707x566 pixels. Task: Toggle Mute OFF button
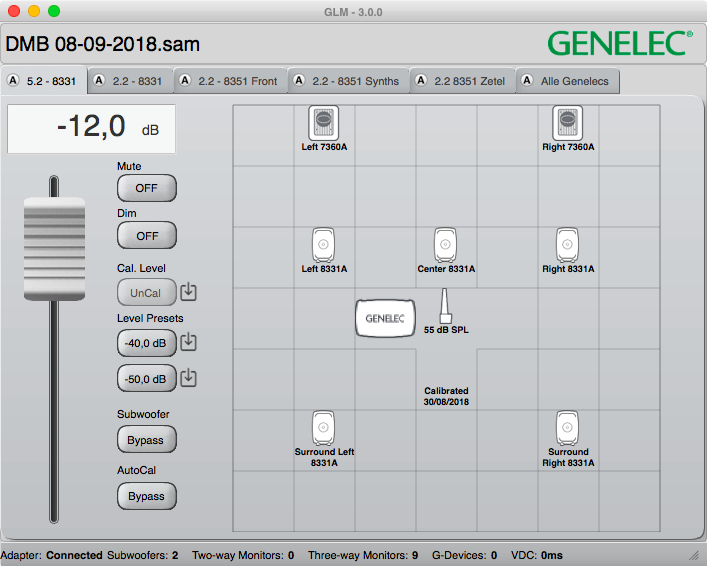(x=147, y=188)
